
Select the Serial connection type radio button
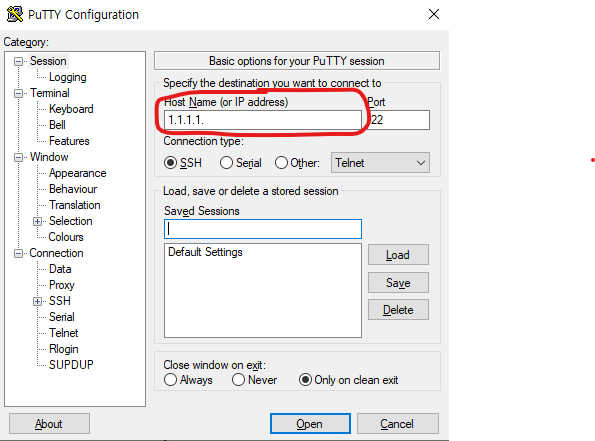coord(226,163)
